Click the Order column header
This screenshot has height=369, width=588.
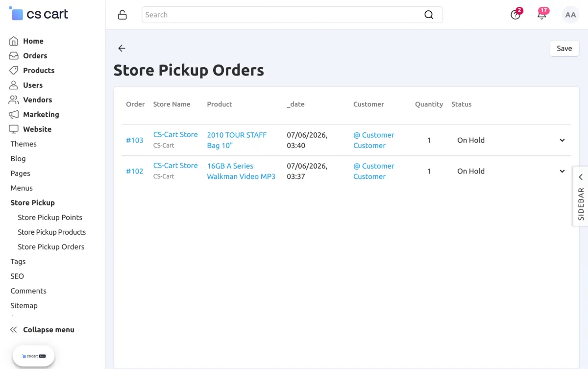(135, 104)
